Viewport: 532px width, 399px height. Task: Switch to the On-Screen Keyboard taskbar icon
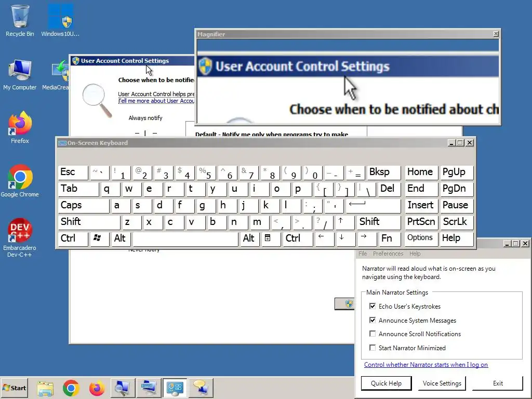(x=149, y=388)
